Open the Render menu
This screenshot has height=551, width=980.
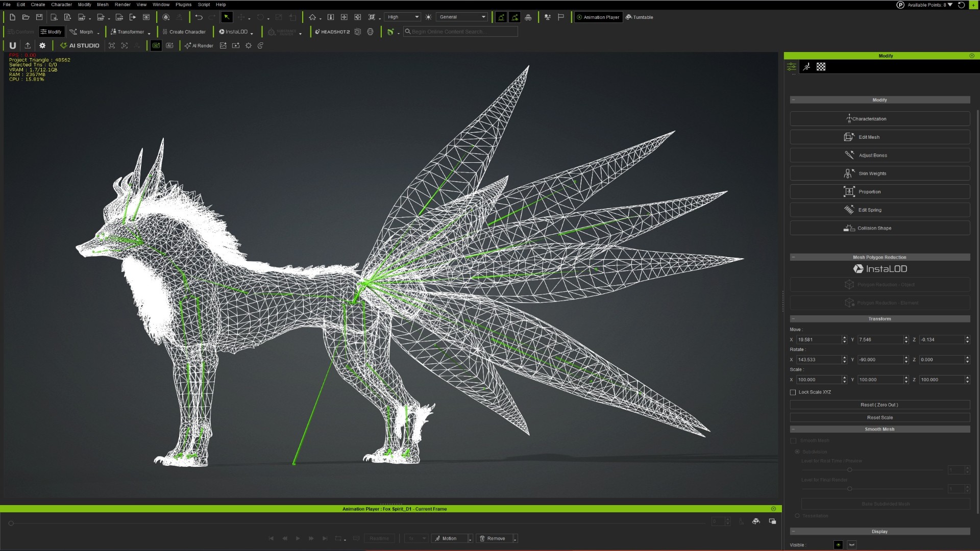(x=122, y=5)
